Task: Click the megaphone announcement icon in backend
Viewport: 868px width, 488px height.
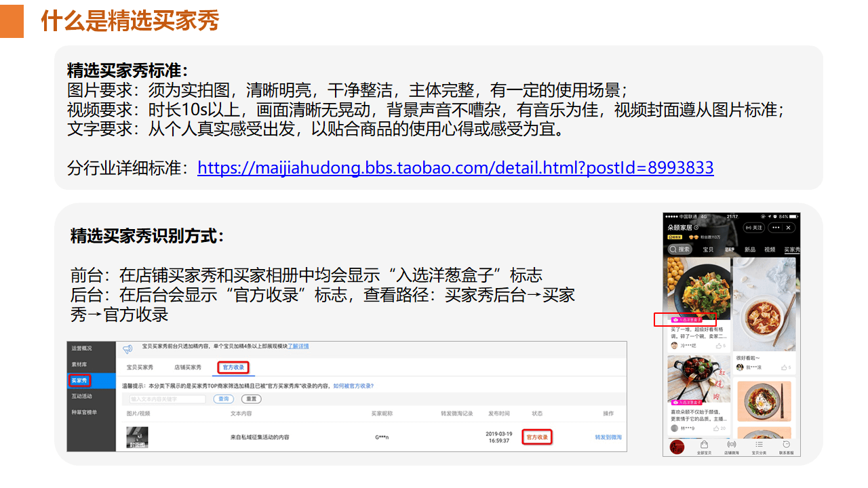Action: (x=127, y=349)
